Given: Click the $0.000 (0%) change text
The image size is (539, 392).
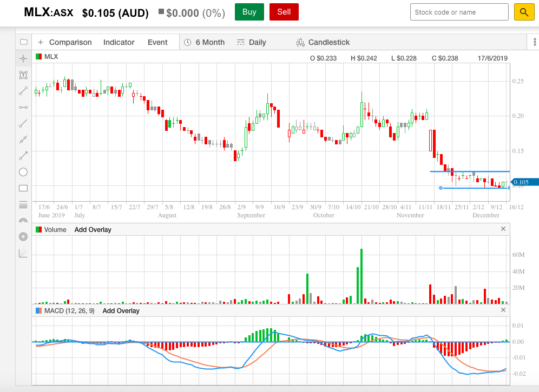Looking at the screenshot, I should click(x=195, y=13).
